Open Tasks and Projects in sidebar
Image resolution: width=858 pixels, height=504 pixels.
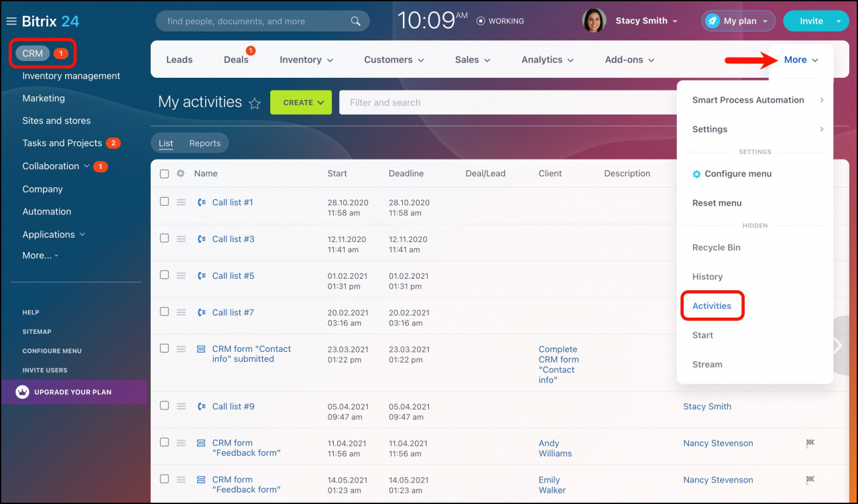click(x=62, y=143)
